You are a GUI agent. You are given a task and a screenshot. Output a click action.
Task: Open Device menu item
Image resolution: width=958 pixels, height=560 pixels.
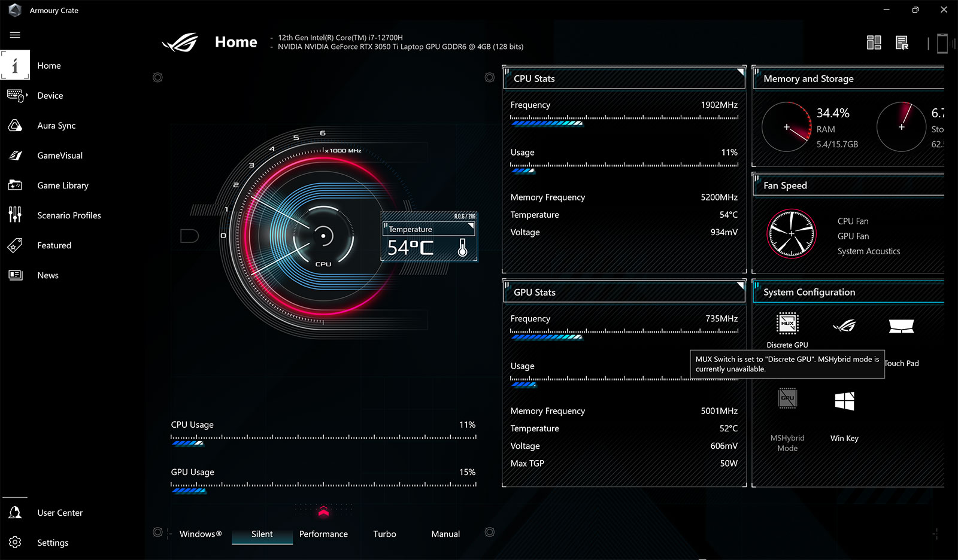[x=50, y=95]
